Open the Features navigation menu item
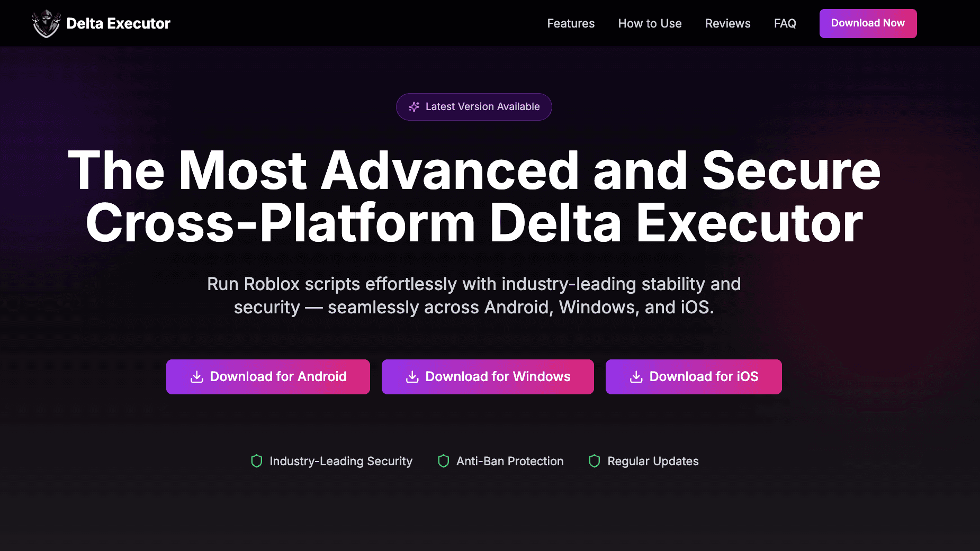The height and width of the screenshot is (551, 980). (570, 23)
